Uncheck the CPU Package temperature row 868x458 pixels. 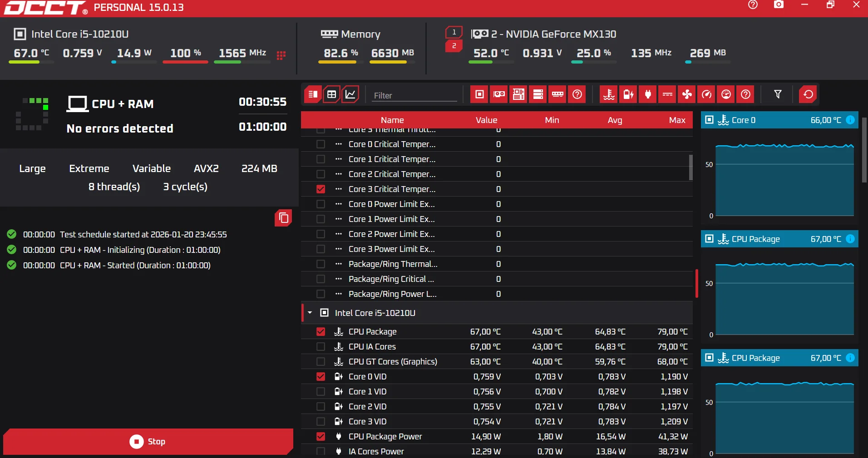[321, 332]
